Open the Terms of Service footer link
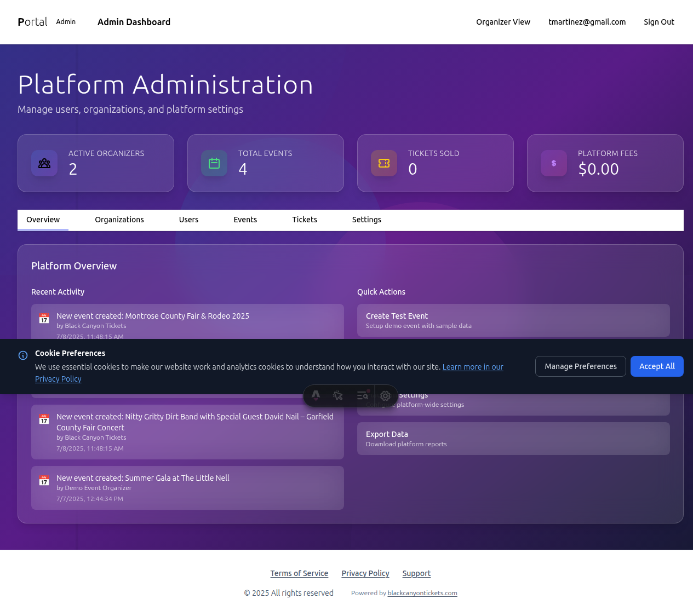This screenshot has width=693, height=616. click(299, 573)
